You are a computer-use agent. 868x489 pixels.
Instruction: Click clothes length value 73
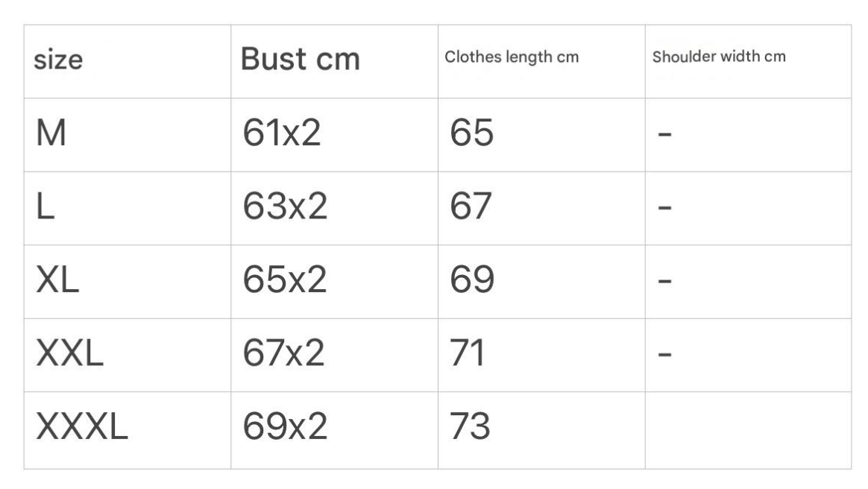point(470,428)
